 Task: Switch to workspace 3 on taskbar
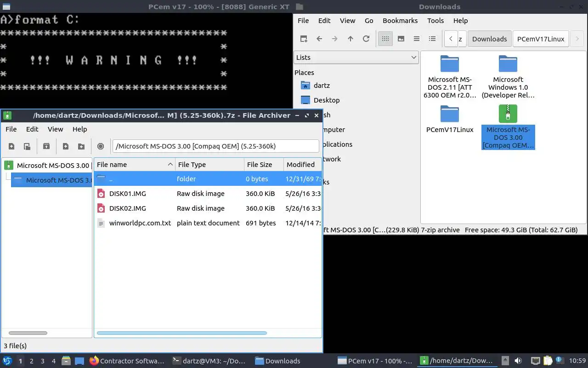(43, 361)
